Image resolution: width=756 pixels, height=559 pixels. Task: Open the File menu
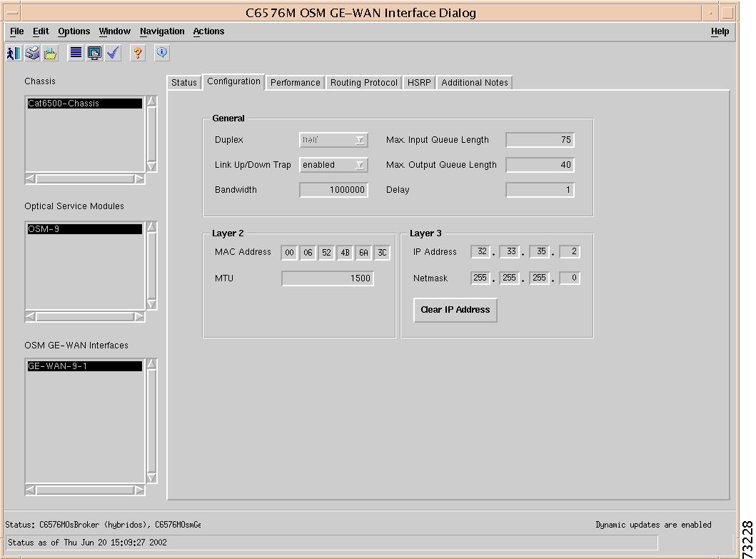pos(16,31)
